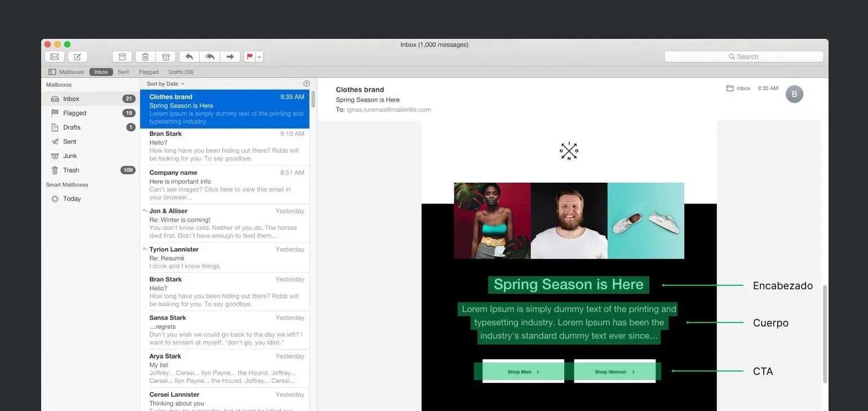
Task: Click the email preview scrollbar
Action: click(825, 334)
